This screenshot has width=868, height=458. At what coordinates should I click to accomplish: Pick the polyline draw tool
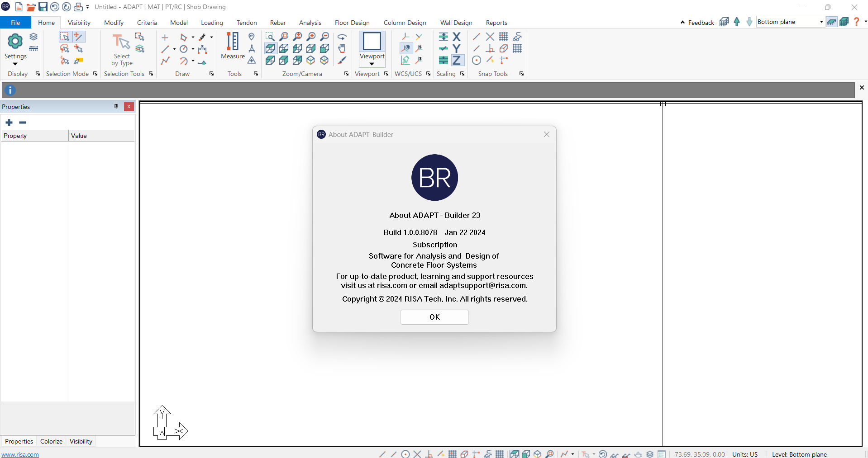[165, 61]
